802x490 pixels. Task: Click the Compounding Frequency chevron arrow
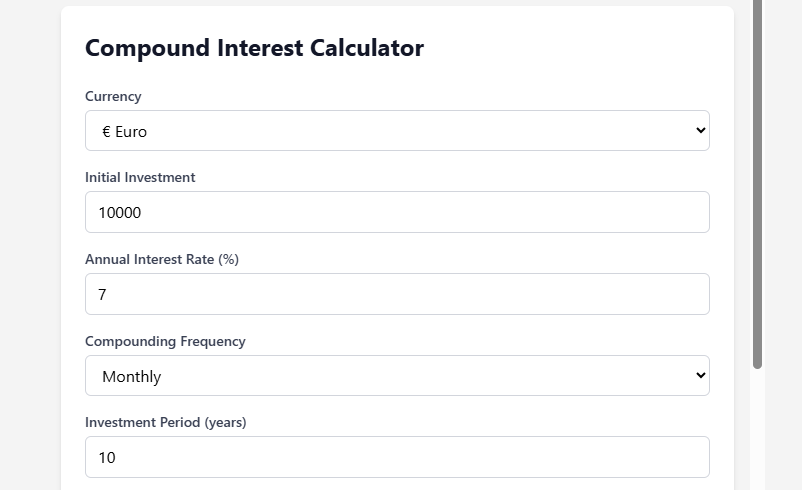point(700,376)
